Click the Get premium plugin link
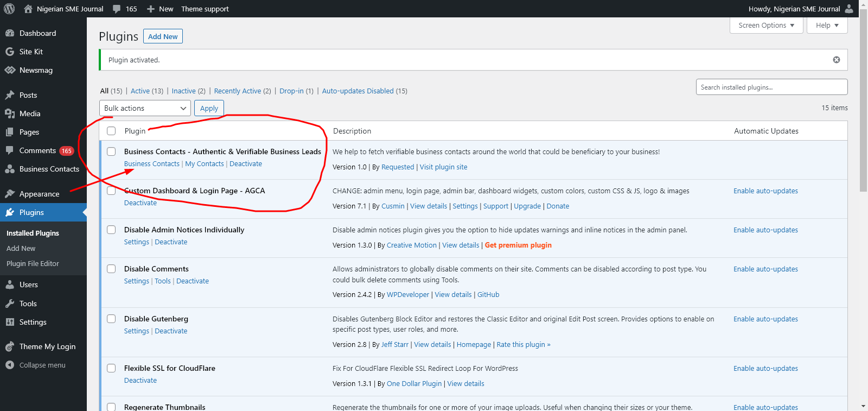The image size is (868, 411). (x=518, y=245)
